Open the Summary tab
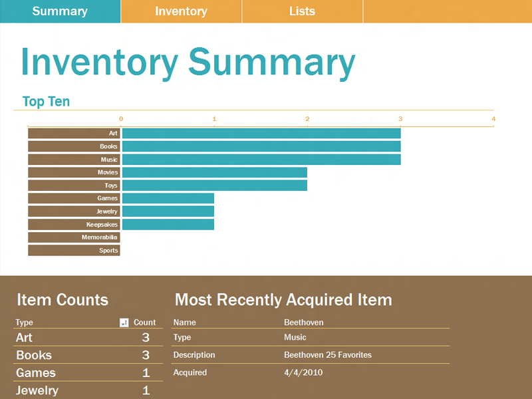The width and height of the screenshot is (532, 399). pos(60,11)
